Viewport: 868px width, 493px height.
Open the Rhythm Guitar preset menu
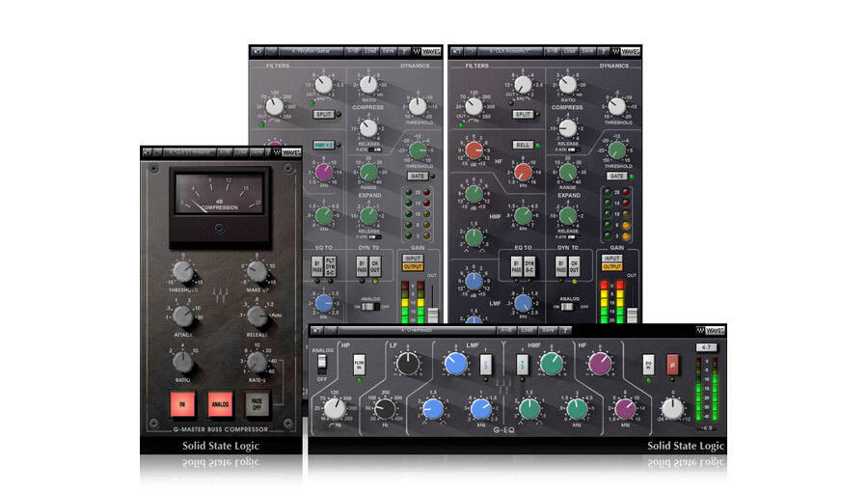pyautogui.click(x=311, y=51)
